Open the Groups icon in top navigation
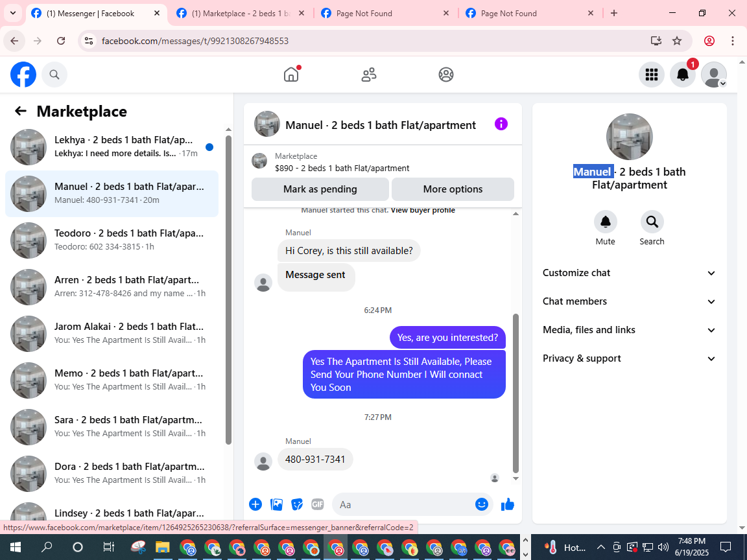Viewport: 747px width, 560px height. click(x=446, y=75)
